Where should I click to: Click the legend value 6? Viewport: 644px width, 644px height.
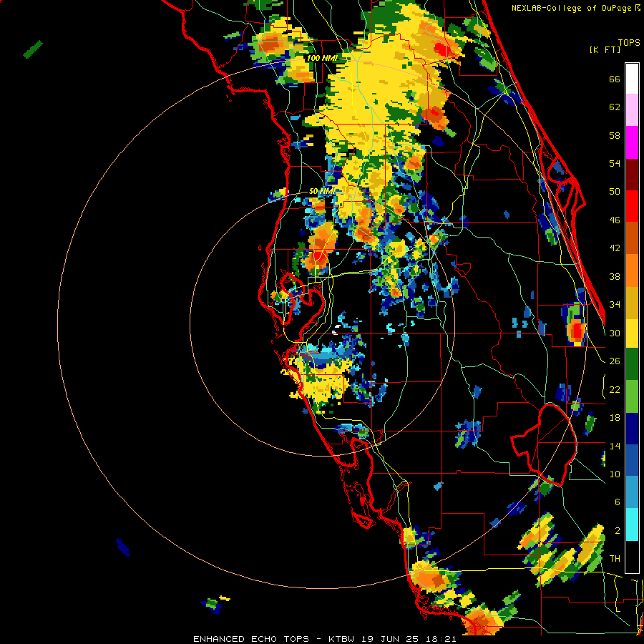click(618, 502)
